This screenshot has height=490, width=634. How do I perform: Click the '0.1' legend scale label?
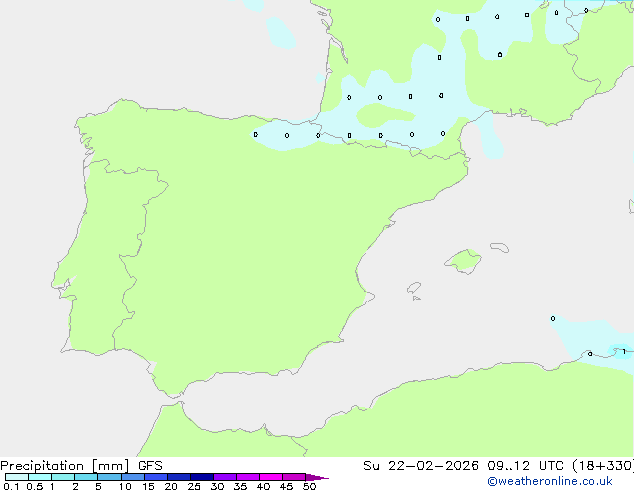pos(11,486)
